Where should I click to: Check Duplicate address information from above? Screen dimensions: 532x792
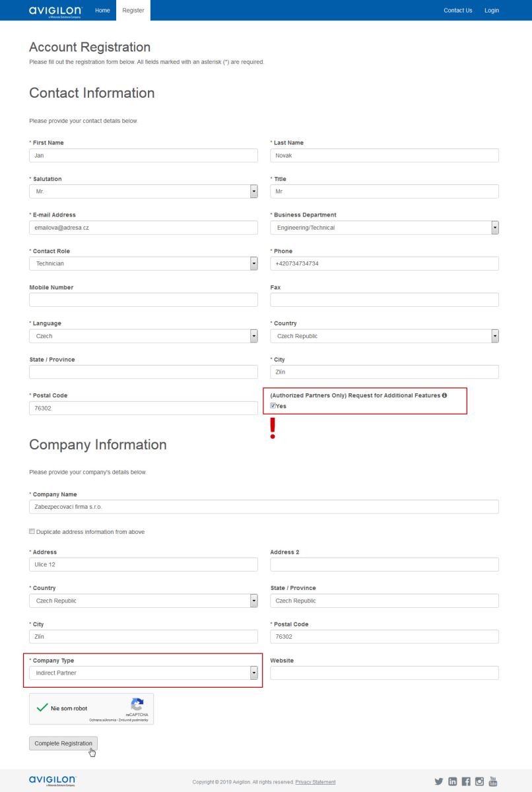[x=32, y=531]
